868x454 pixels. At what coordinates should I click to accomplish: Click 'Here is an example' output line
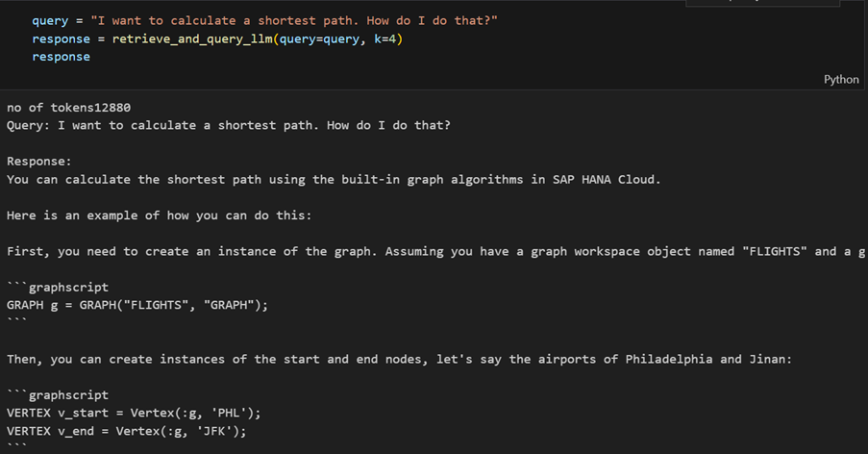(x=160, y=215)
